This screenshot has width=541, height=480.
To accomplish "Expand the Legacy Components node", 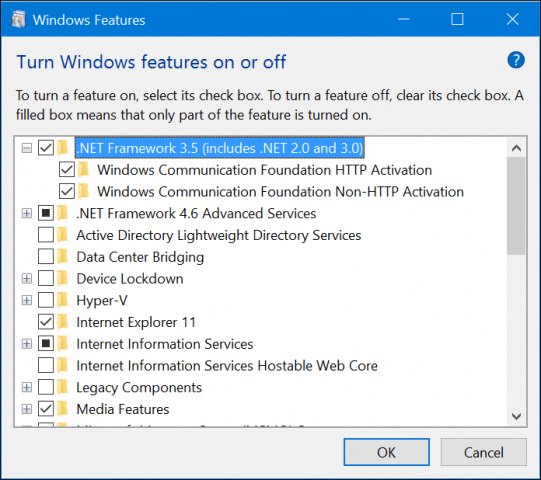I will click(27, 387).
